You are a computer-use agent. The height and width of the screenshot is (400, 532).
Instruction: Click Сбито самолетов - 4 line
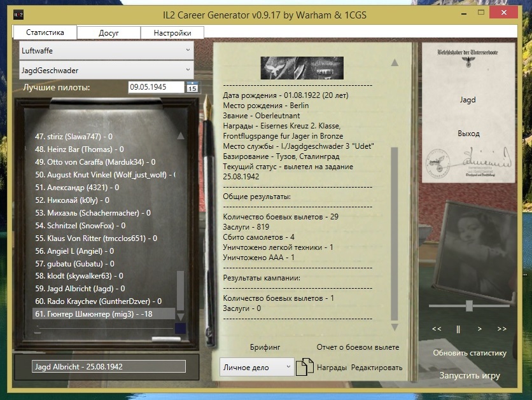258,237
